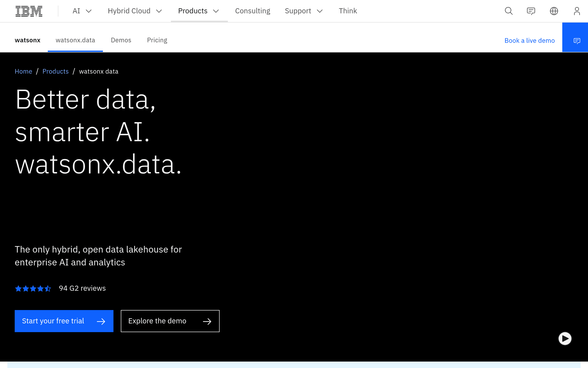Expand the Products menu
Viewport: 588px width, 368px height.
[199, 11]
